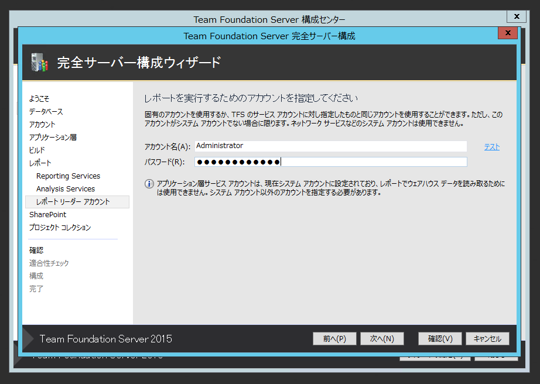Click the blue information icon
Viewport: 540px width, 384px height.
(149, 184)
